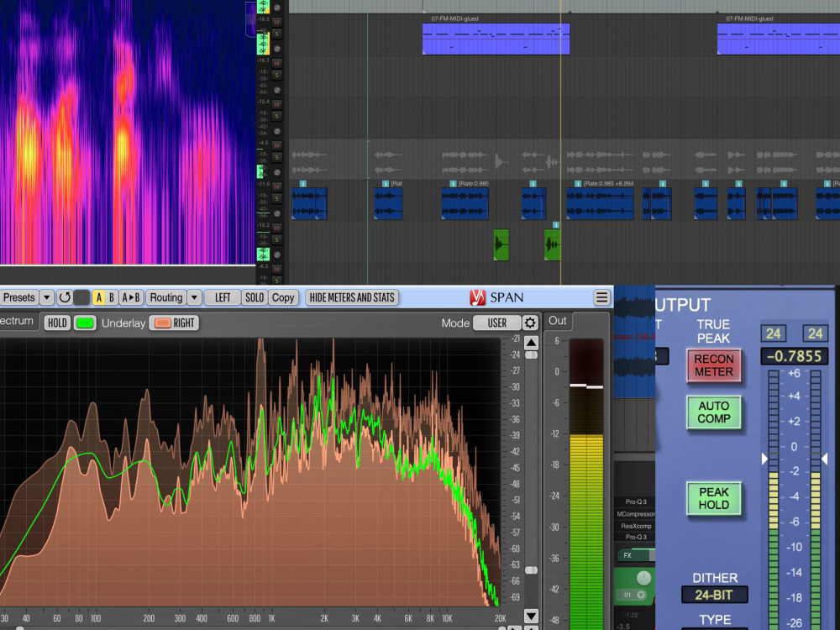Click the -0.7855 peak readout
Image resolution: width=840 pixels, height=630 pixels.
794,356
